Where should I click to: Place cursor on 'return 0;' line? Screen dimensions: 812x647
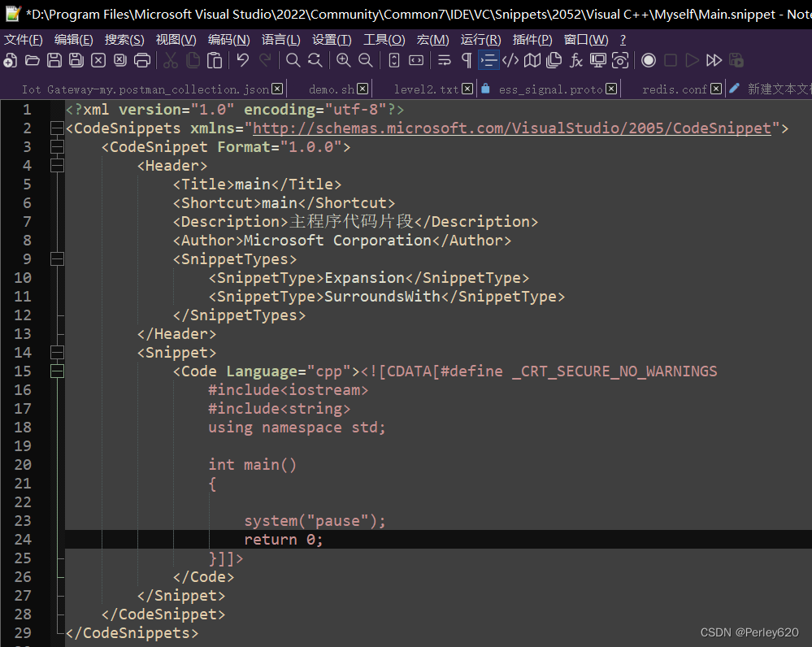(x=284, y=539)
